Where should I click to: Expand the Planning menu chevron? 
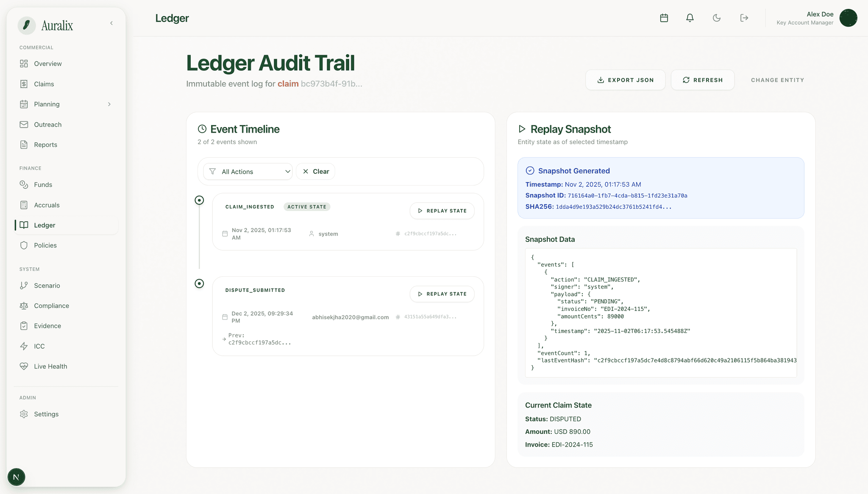coord(109,104)
